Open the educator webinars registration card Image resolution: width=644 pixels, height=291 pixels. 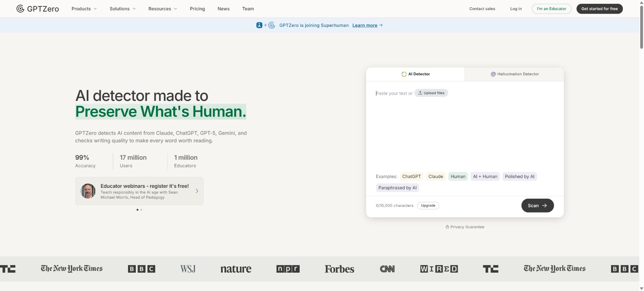[139, 191]
